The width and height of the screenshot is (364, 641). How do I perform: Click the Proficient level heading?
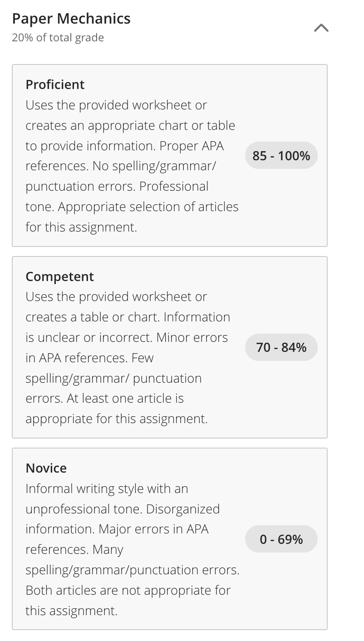pyautogui.click(x=55, y=84)
